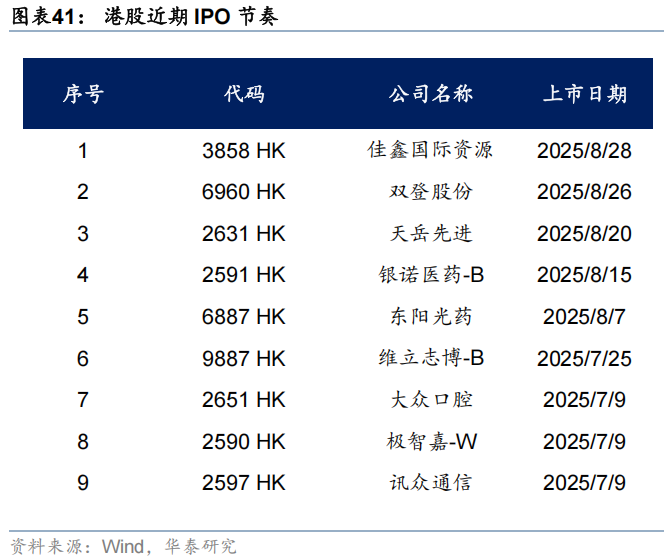Select the 序号 column header
Screen dimensions: 664x558
[83, 94]
